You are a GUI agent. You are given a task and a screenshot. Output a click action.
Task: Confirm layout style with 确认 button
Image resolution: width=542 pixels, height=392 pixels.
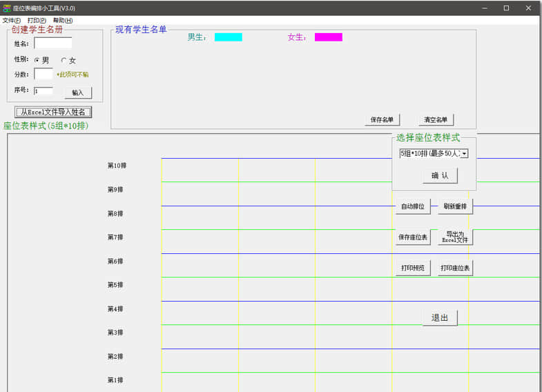click(440, 175)
